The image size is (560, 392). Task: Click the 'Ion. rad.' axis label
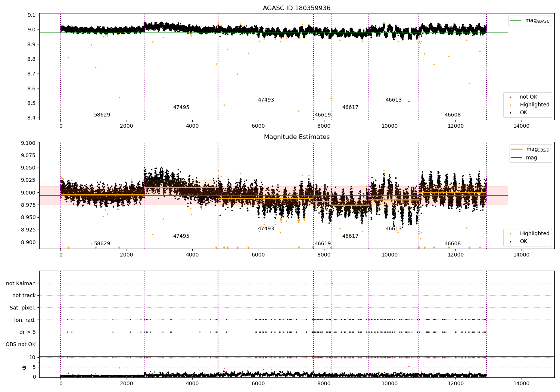[25, 320]
